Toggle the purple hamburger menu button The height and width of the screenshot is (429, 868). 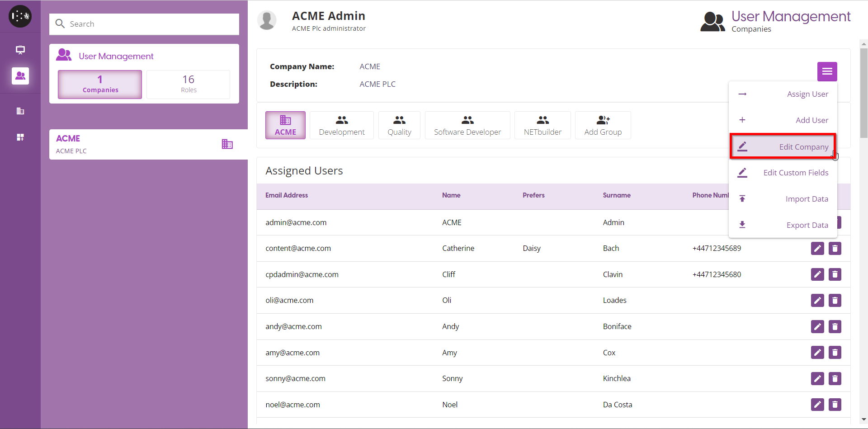[827, 71]
